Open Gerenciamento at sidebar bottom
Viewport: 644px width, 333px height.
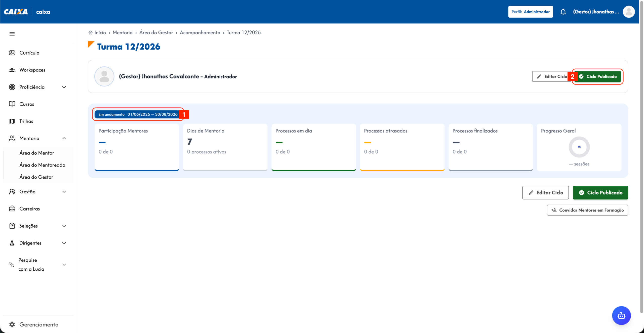[38, 324]
